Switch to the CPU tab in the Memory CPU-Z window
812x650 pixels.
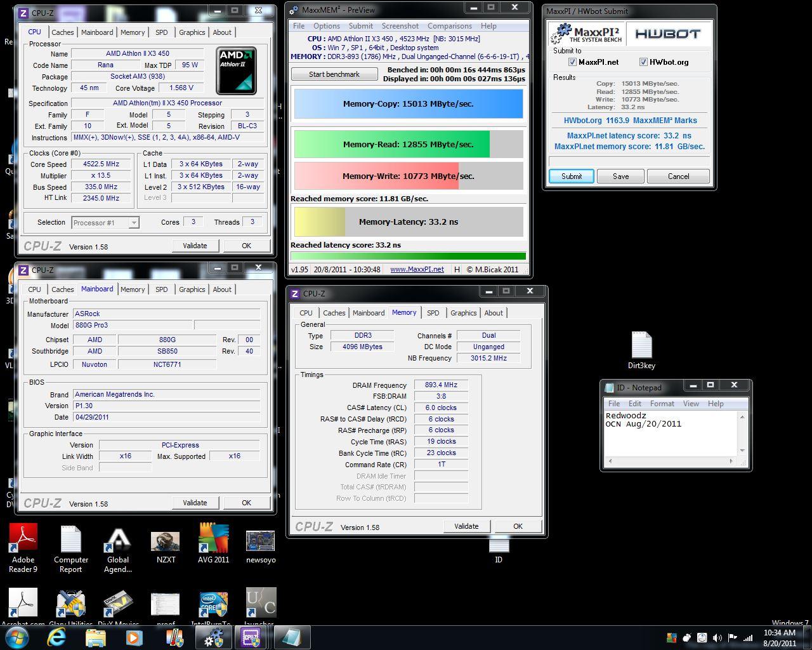(306, 313)
